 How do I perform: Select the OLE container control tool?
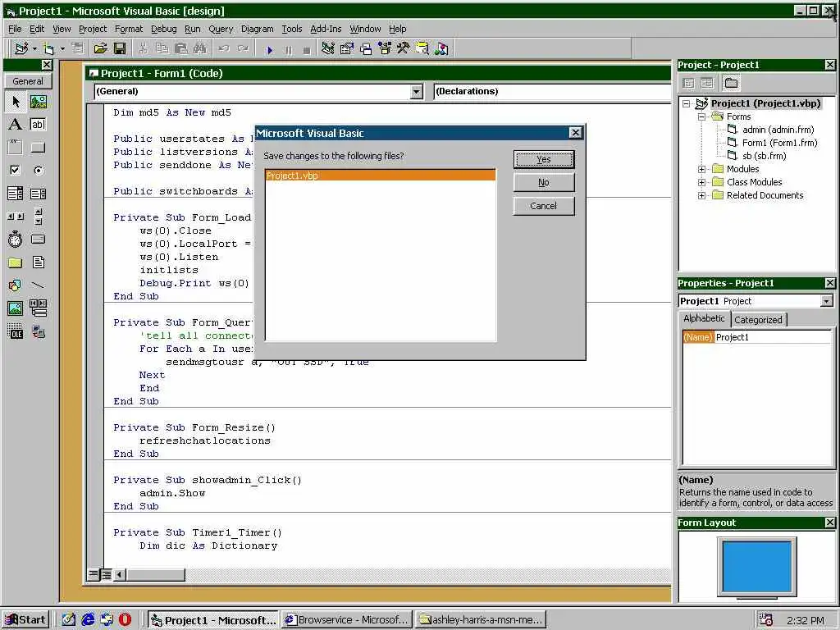(16, 331)
